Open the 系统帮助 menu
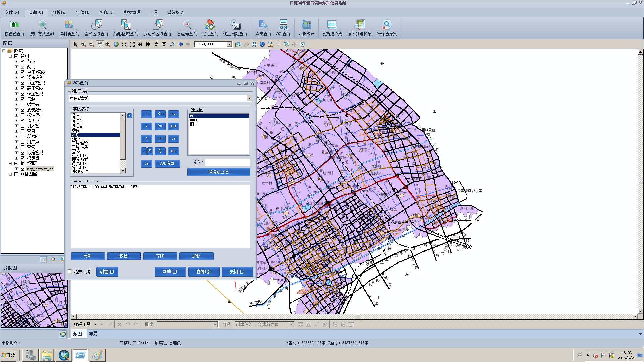Image resolution: width=644 pixels, height=362 pixels. 175,12
